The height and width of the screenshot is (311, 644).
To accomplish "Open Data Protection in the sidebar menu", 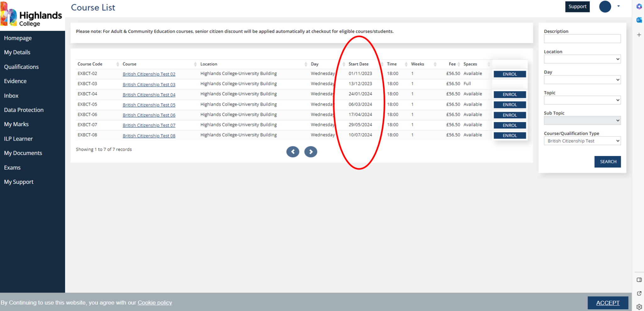I will 24,110.
